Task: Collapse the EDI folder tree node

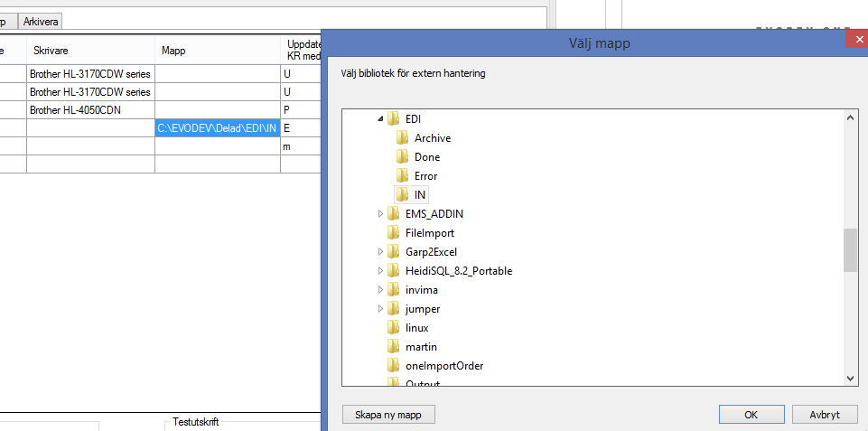Action: 380,118
